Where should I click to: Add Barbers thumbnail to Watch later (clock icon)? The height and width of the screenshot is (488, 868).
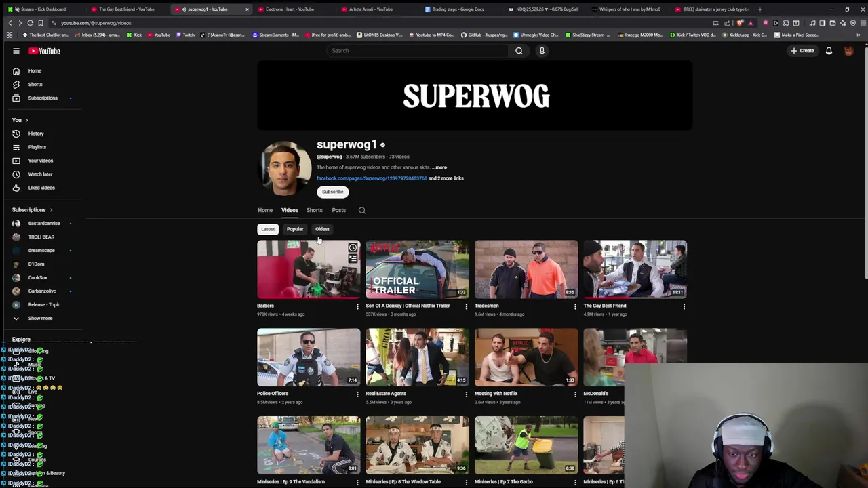pyautogui.click(x=353, y=248)
